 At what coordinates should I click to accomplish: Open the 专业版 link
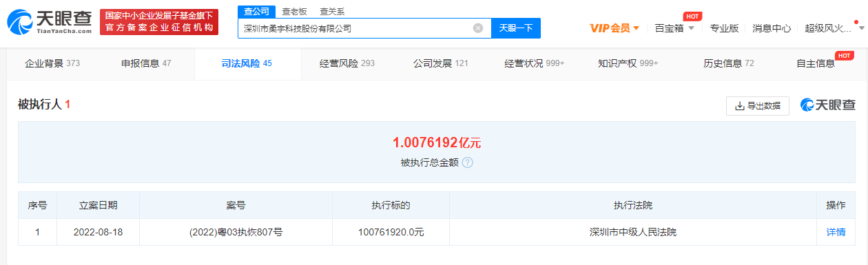[724, 28]
